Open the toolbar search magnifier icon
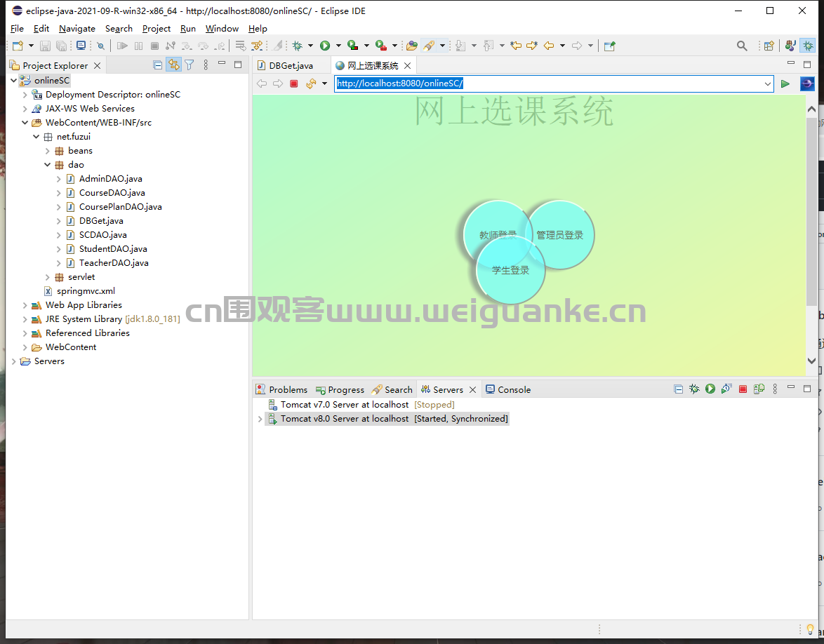The height and width of the screenshot is (644, 824). [x=741, y=46]
